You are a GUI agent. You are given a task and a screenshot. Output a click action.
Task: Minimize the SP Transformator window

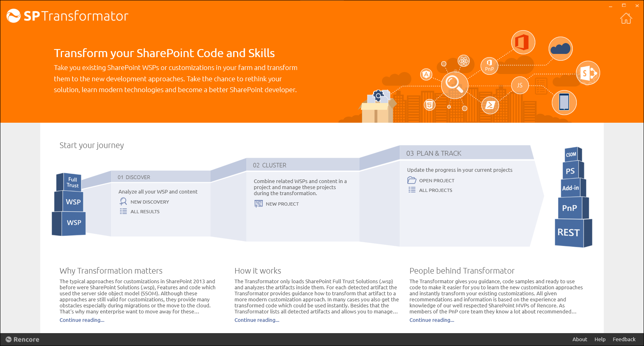click(x=611, y=6)
